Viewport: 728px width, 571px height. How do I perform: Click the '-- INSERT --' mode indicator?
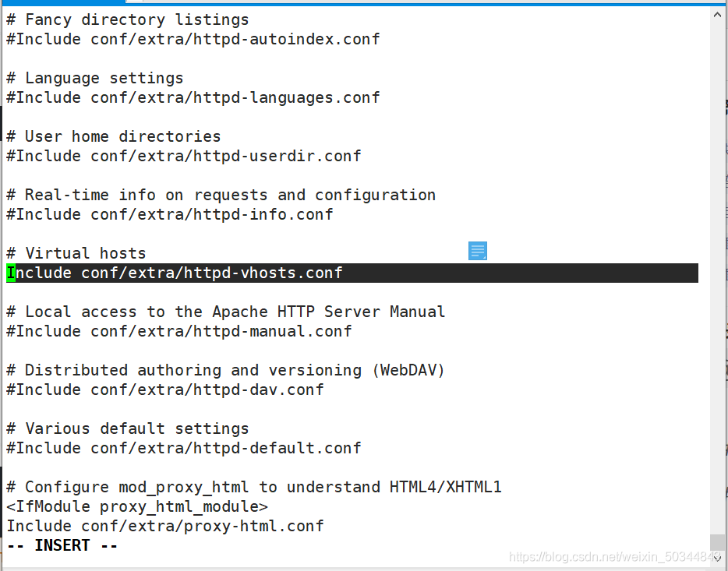(62, 546)
